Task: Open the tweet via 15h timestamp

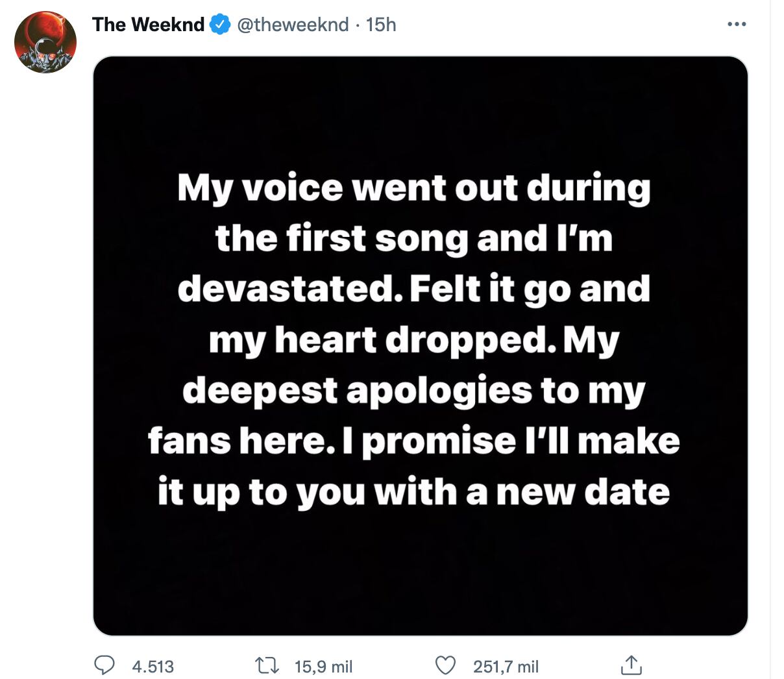Action: pyautogui.click(x=381, y=25)
